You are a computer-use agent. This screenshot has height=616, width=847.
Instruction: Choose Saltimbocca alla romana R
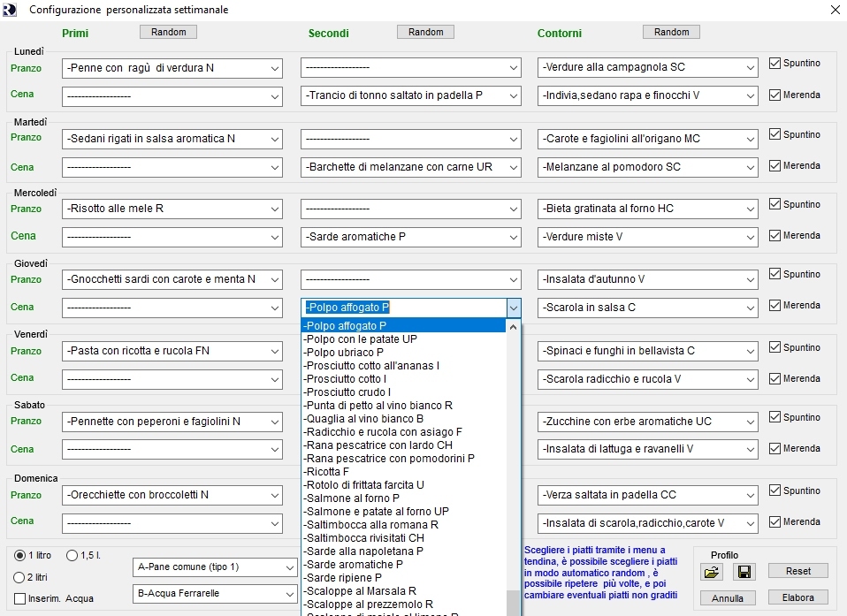403,524
